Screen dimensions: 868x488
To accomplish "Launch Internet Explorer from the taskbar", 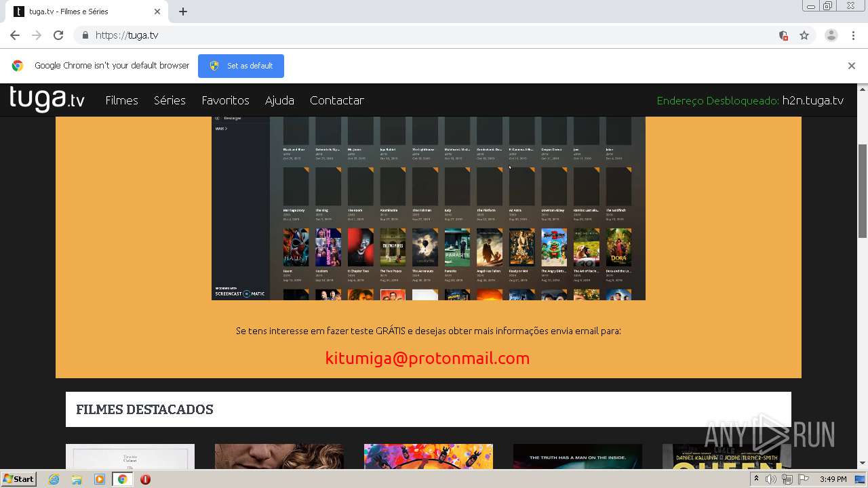I will pos(54,479).
